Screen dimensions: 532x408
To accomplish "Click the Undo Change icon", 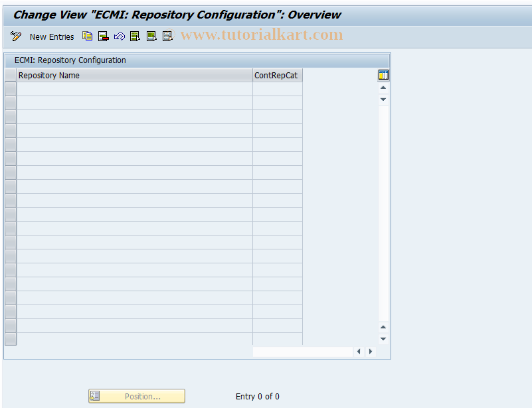I will coord(119,36).
